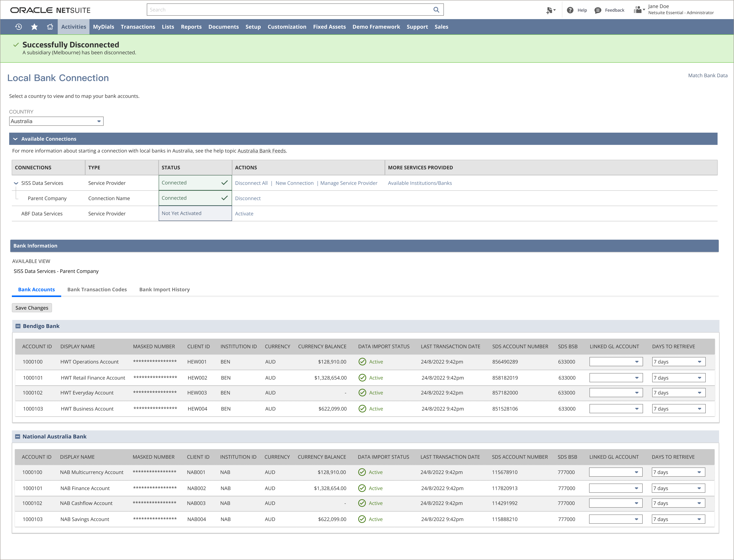
Task: Open Days to Retrieve dropdown for NAB Savings Account
Action: (x=678, y=519)
